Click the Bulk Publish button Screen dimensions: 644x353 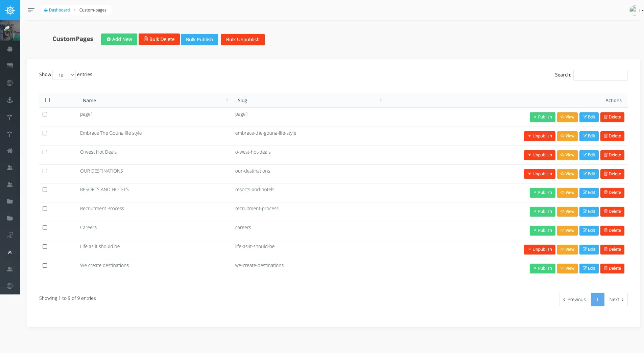(x=199, y=40)
